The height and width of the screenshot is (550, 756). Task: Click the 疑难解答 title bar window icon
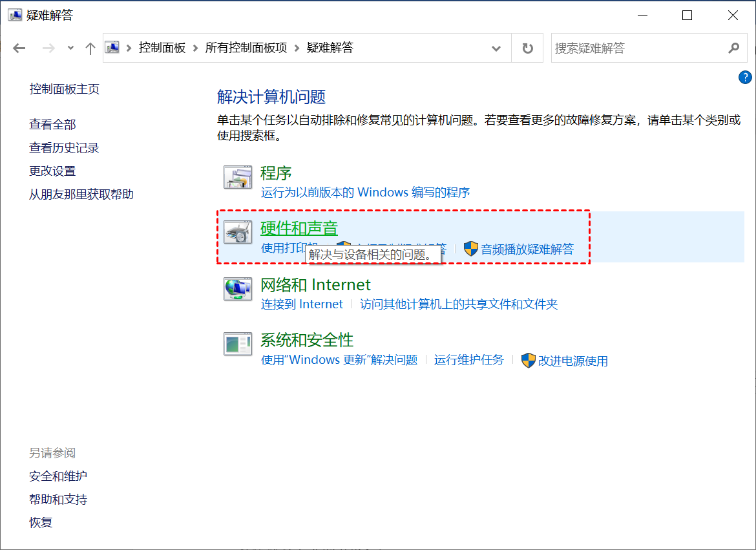[x=15, y=15]
